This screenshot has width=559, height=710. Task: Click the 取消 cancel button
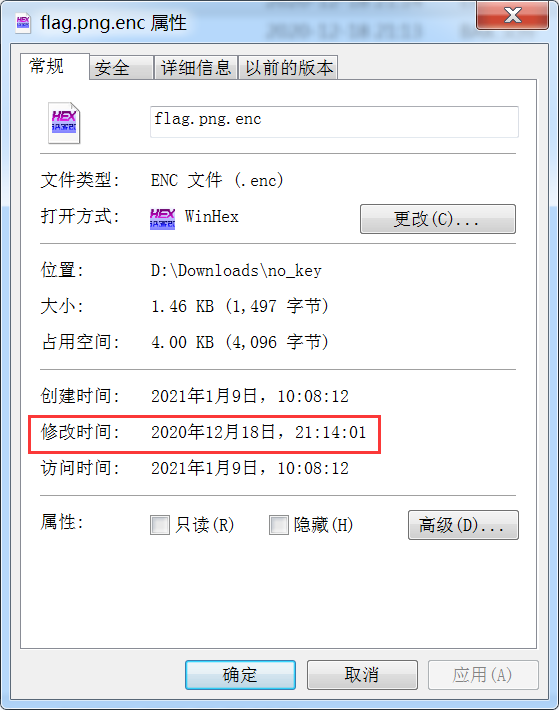pyautogui.click(x=362, y=675)
